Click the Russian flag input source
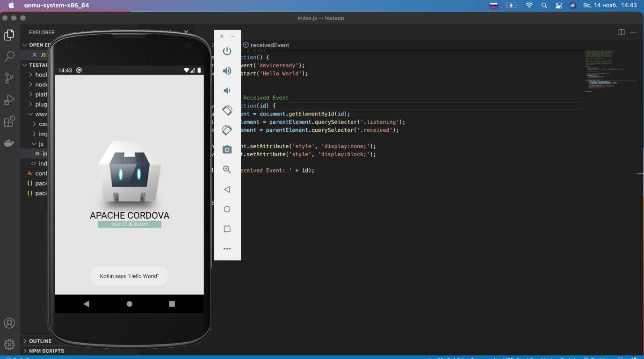Screen dimensions: 644x359 coord(493,5)
